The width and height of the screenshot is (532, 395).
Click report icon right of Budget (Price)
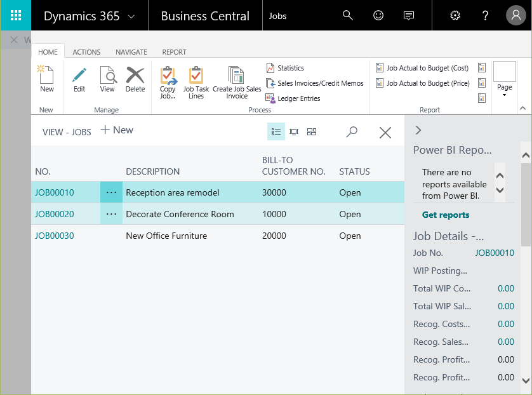click(x=481, y=83)
